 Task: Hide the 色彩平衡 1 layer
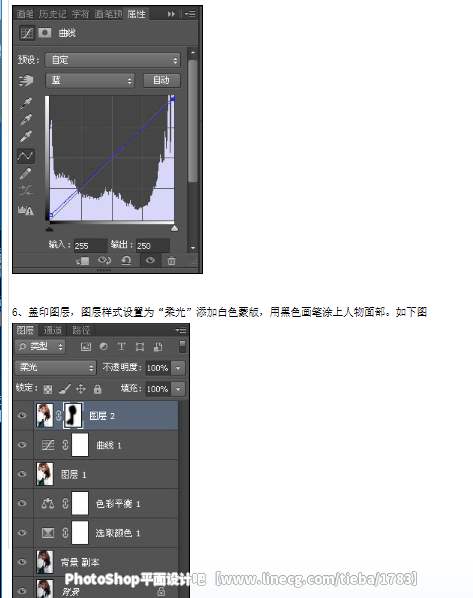click(x=22, y=503)
